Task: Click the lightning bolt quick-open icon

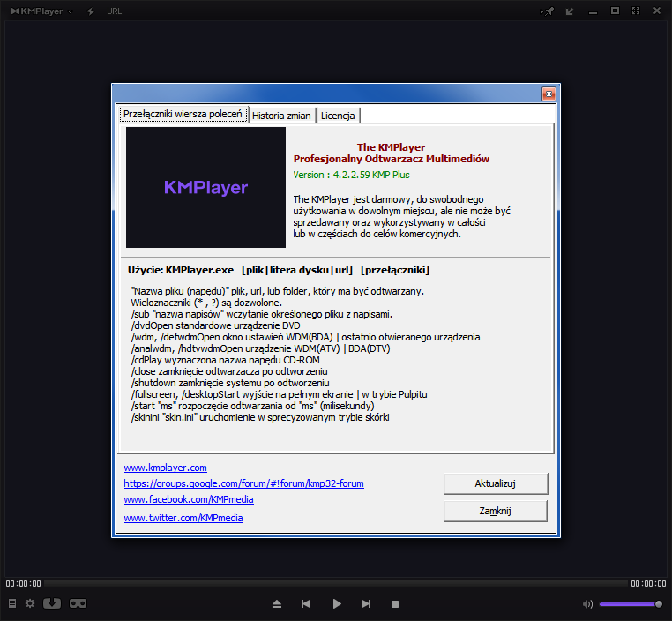Action: (91, 11)
